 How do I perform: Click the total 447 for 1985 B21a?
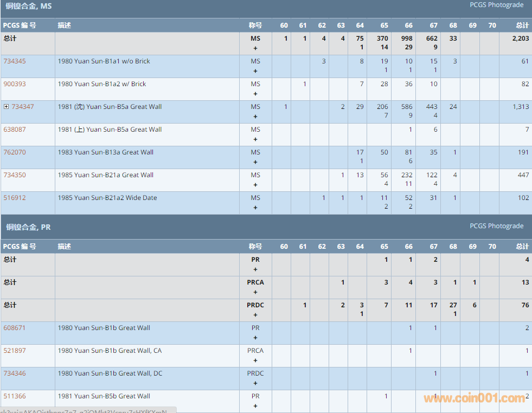pyautogui.click(x=523, y=175)
